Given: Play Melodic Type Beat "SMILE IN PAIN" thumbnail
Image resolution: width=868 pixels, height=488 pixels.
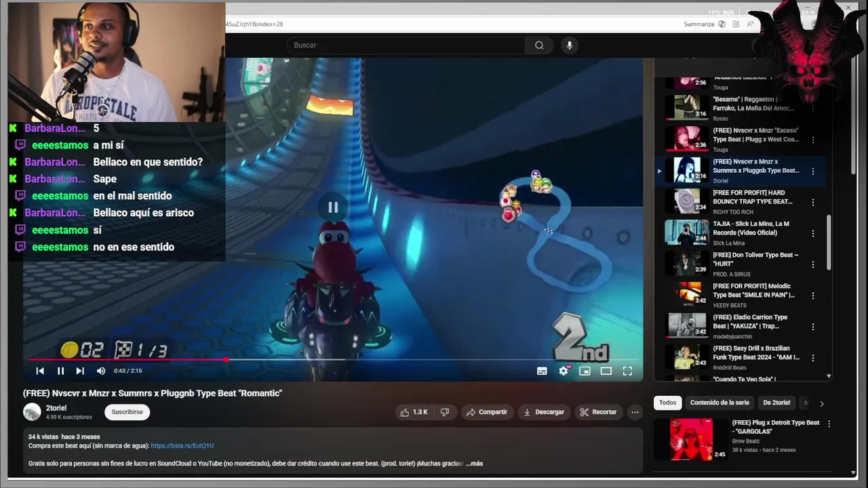Looking at the screenshot, I should 686,294.
